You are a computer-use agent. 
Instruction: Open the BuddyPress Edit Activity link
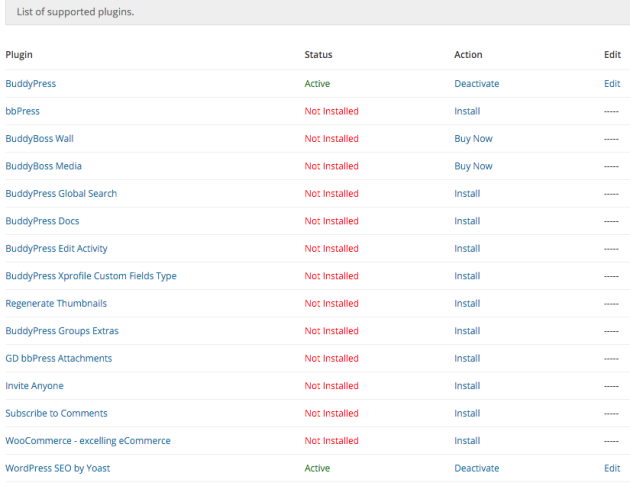56,249
